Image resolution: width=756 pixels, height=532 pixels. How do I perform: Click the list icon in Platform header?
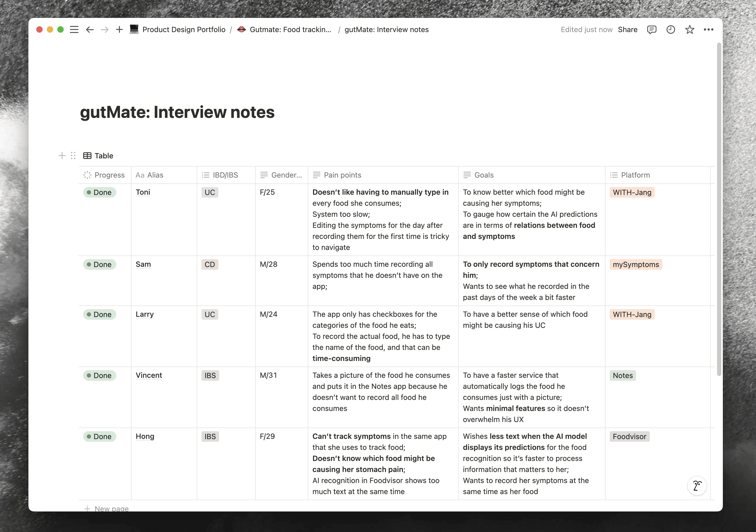pos(614,175)
